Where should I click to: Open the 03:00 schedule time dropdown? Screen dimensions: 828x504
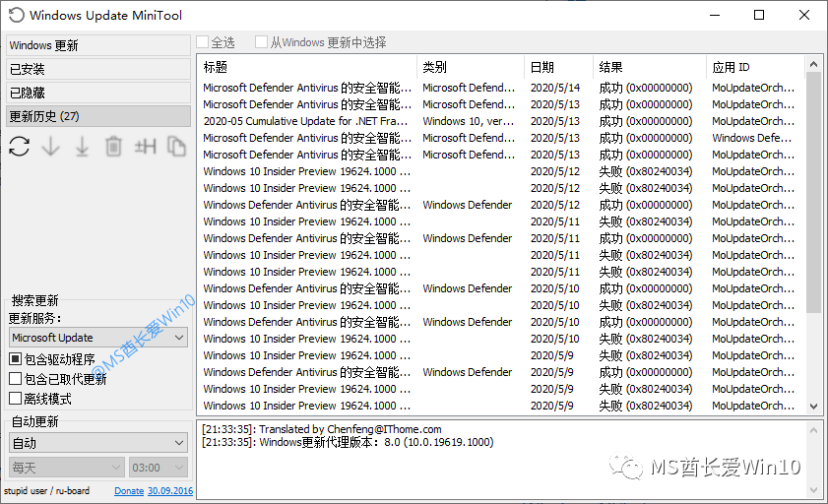coord(159,468)
